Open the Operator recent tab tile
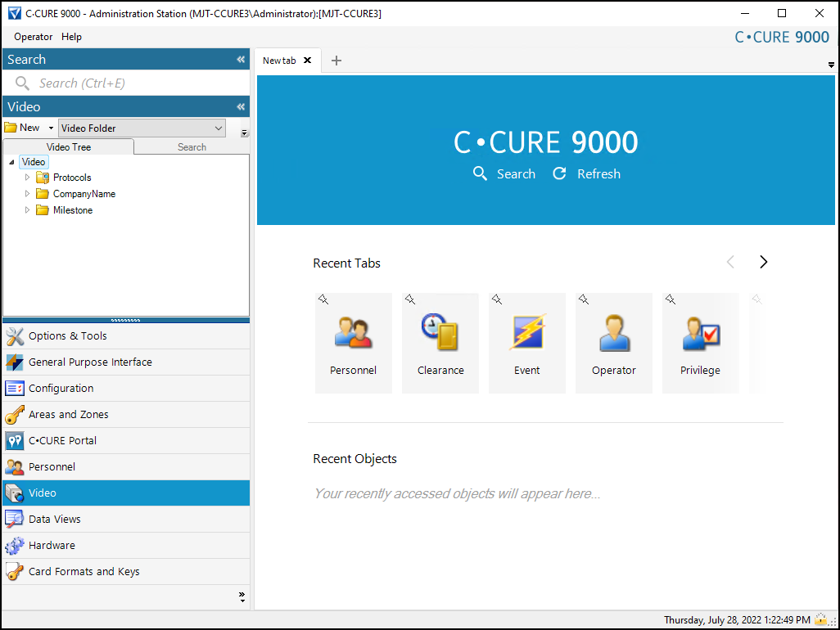 point(613,343)
